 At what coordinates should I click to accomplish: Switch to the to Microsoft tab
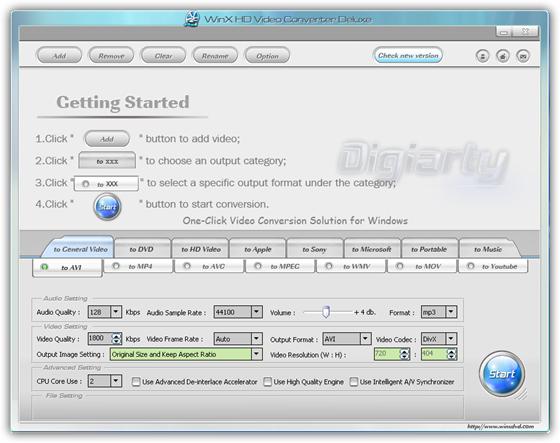click(x=372, y=249)
